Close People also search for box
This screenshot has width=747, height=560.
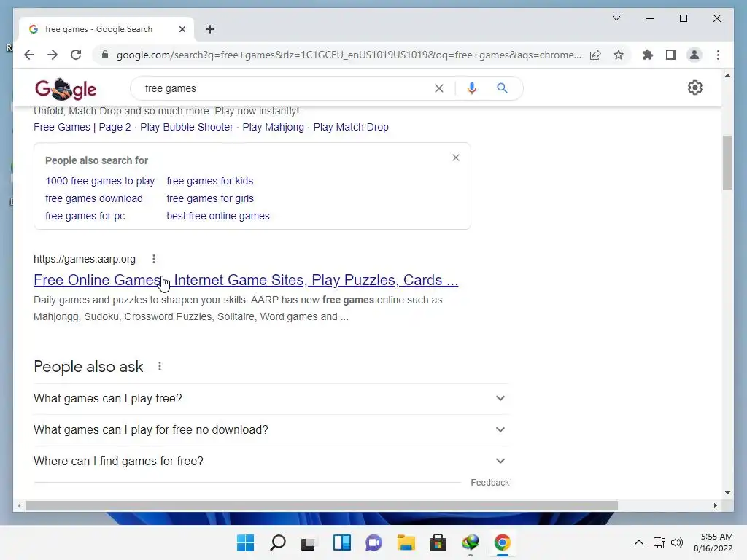[456, 157]
